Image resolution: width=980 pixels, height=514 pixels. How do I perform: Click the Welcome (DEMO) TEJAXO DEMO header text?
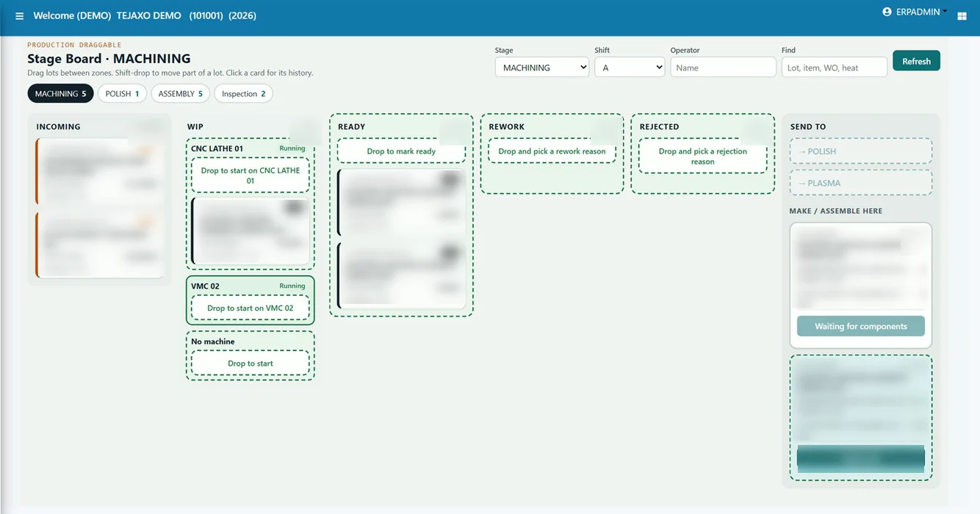(x=107, y=15)
